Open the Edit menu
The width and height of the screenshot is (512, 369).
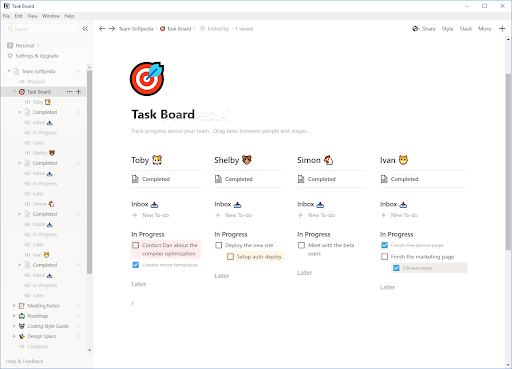18,16
